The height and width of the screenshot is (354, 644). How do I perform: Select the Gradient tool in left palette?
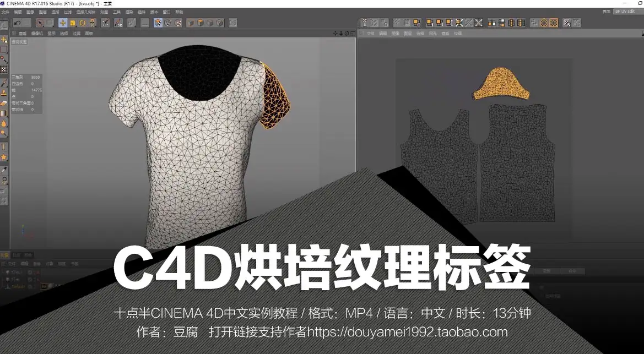(4, 113)
